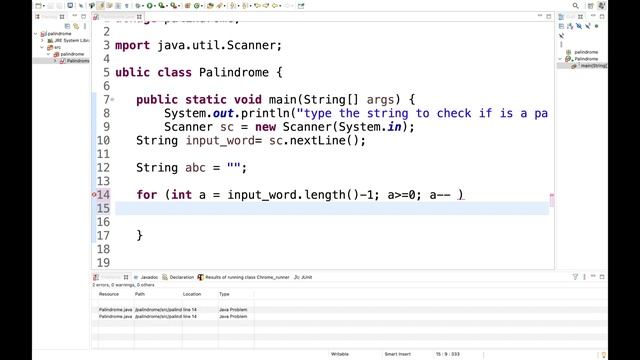Toggle Link with Editor in Package Explorer

(76, 26)
